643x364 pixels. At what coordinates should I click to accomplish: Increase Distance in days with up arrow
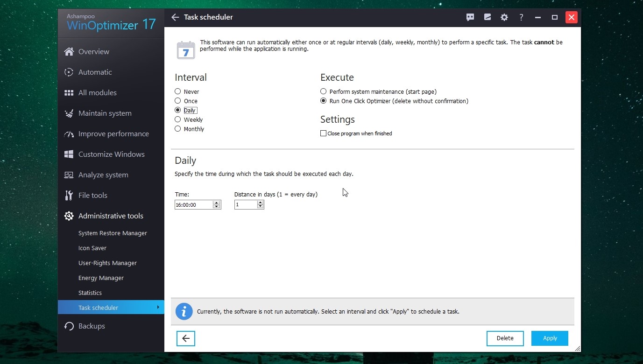(x=260, y=203)
